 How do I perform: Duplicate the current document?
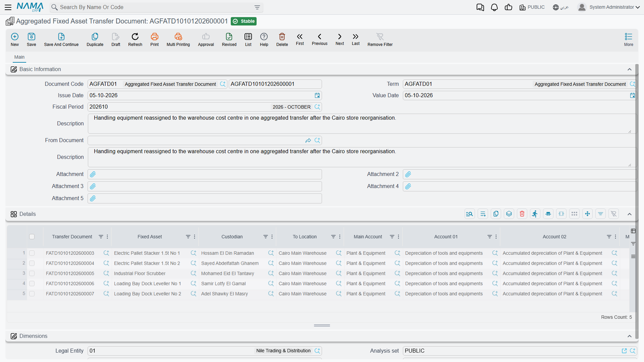tap(95, 39)
